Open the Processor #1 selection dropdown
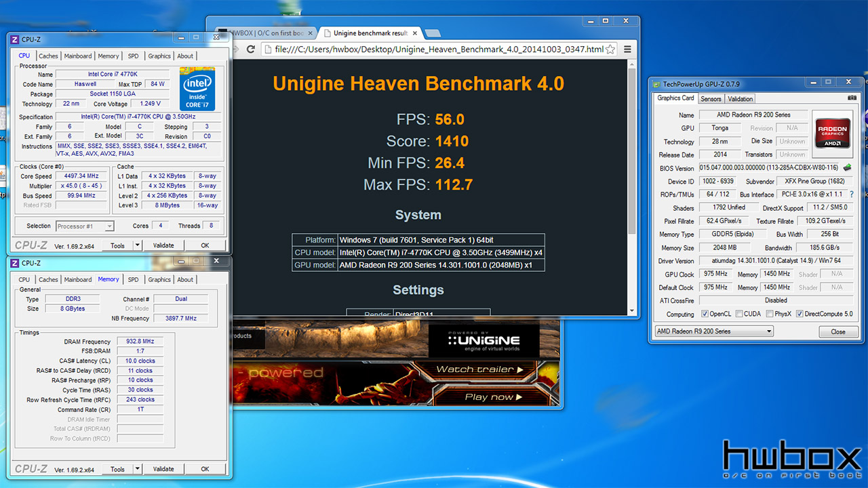 (x=85, y=226)
